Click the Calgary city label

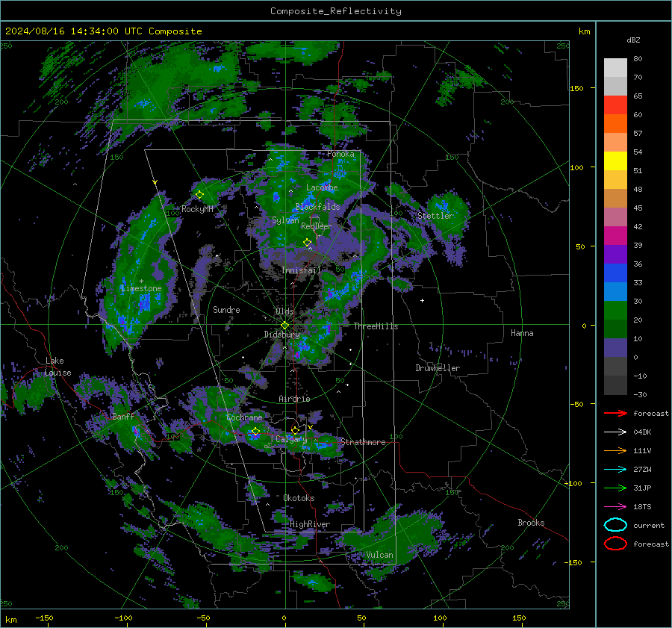coord(291,439)
